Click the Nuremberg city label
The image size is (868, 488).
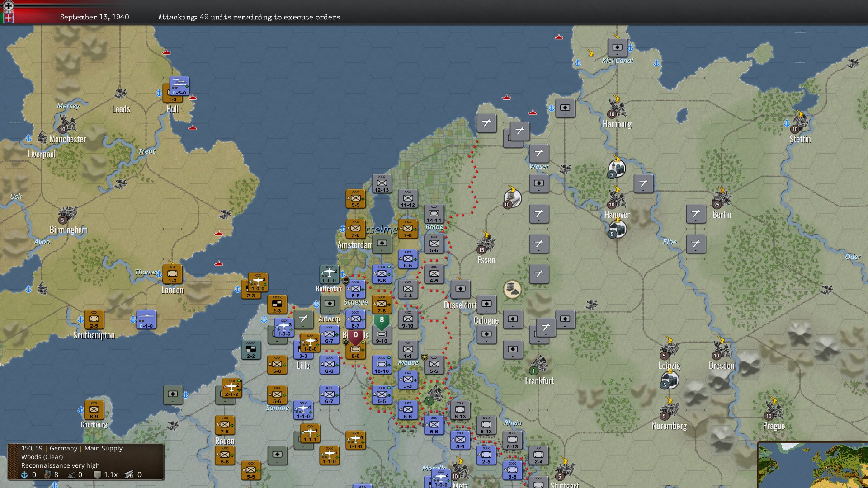pyautogui.click(x=669, y=426)
